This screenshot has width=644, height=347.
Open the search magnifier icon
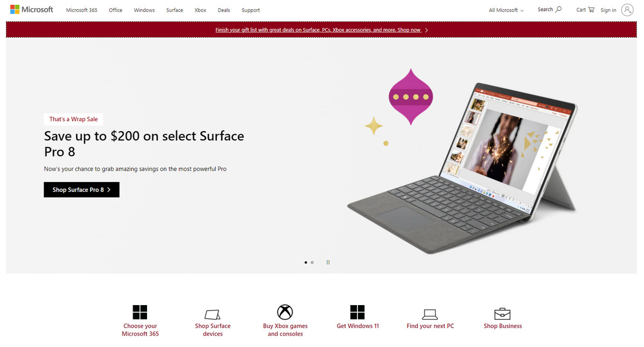[559, 10]
